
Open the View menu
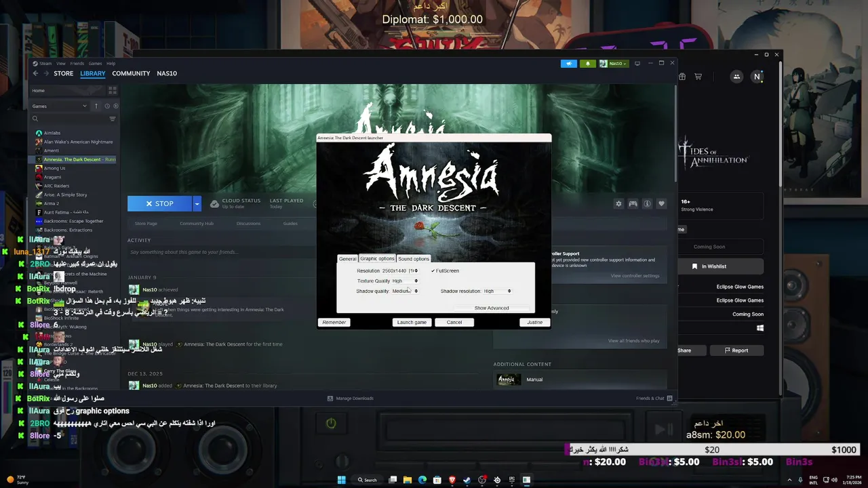point(61,63)
